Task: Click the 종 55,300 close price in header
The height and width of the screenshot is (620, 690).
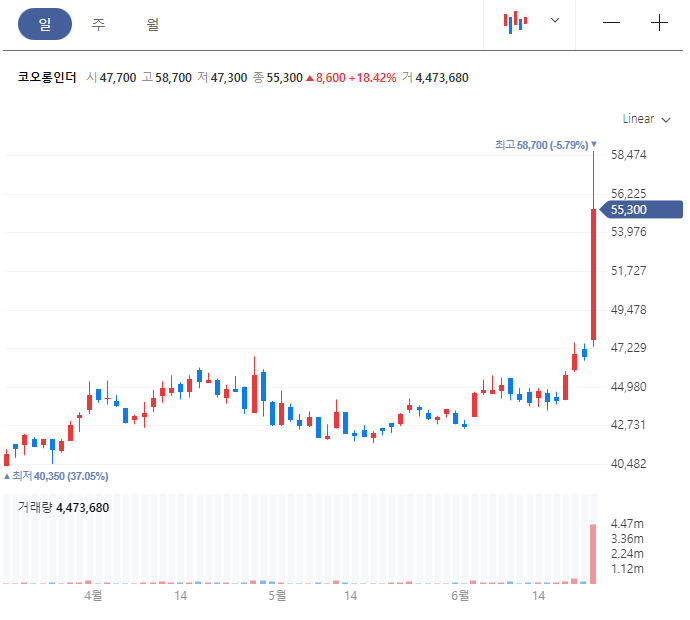Action: (x=278, y=78)
